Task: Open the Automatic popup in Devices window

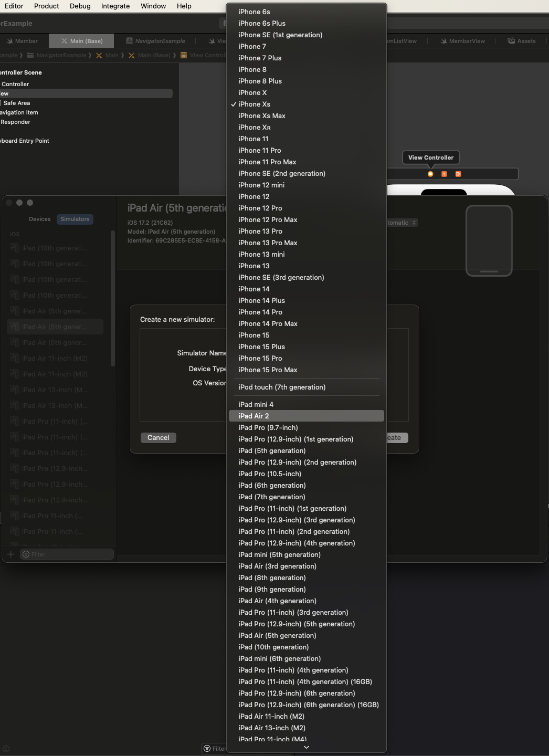Action: [402, 223]
